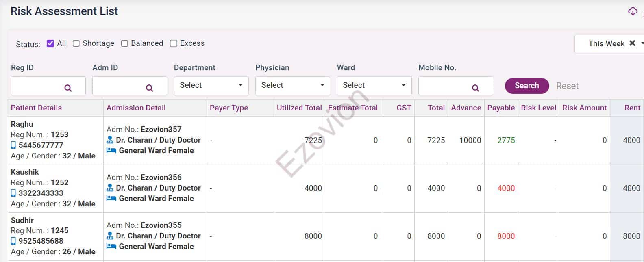Uncheck the All status checkbox
Screen dimensions: 644x262
coord(50,43)
